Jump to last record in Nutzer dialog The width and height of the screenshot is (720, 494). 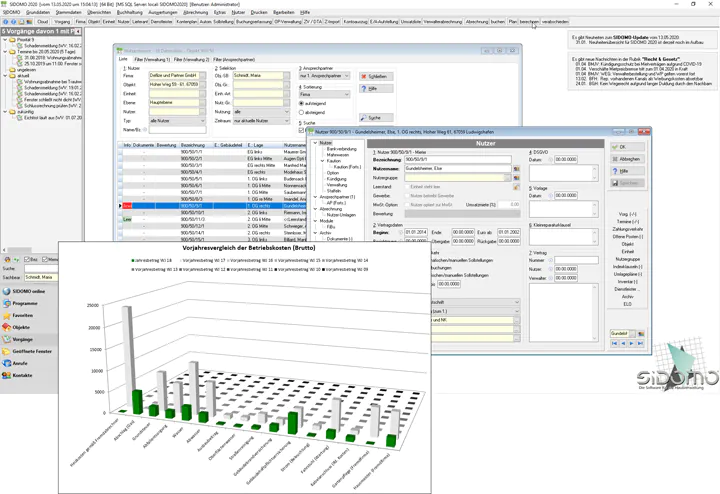(641, 343)
